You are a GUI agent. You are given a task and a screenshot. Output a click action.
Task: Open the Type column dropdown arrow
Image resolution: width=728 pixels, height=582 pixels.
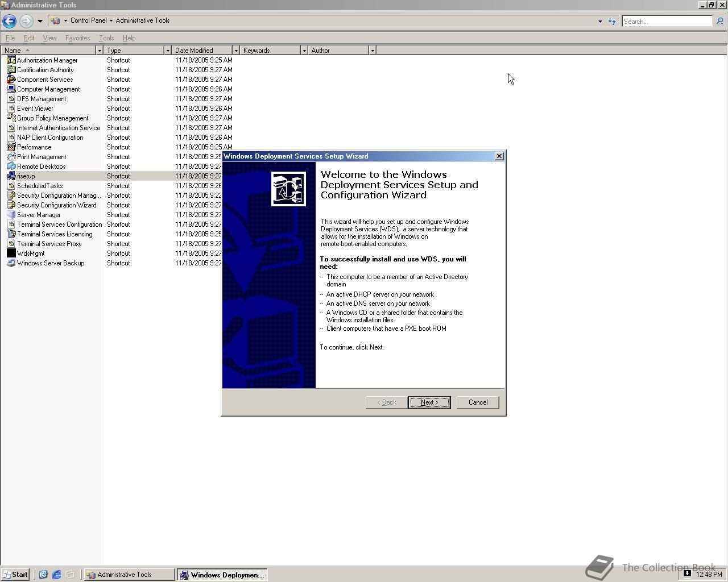(x=168, y=51)
